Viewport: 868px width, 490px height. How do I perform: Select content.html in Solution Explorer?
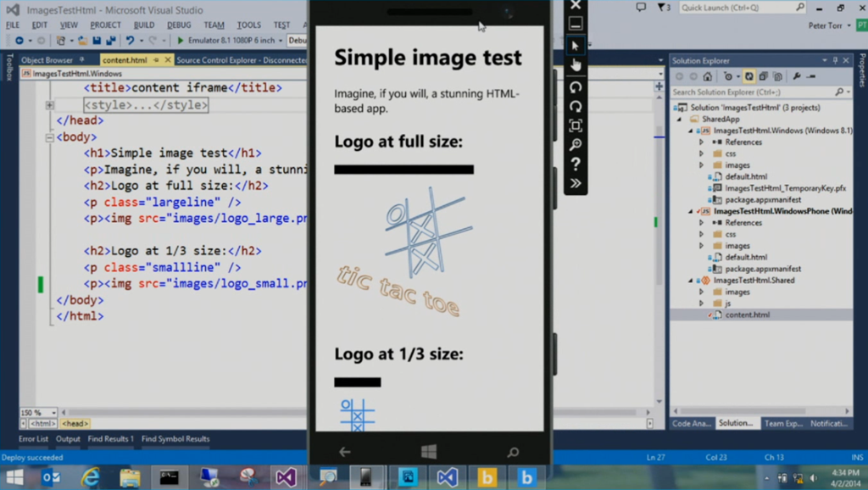coord(748,315)
